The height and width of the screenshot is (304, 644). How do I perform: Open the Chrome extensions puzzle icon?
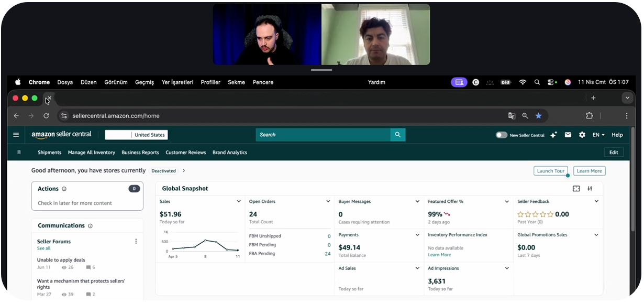point(590,116)
